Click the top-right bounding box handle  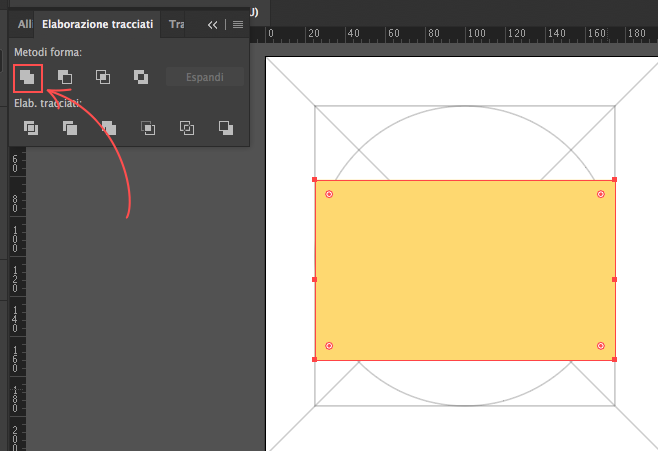click(x=614, y=180)
